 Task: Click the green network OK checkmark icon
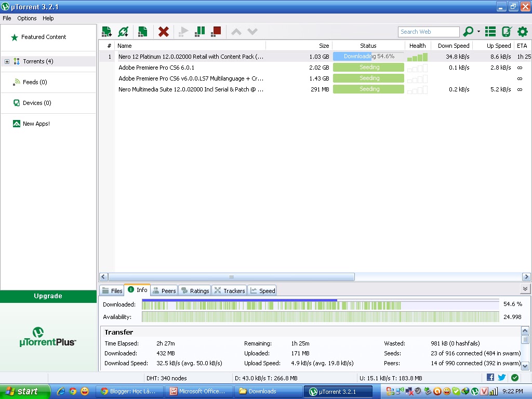point(515,377)
